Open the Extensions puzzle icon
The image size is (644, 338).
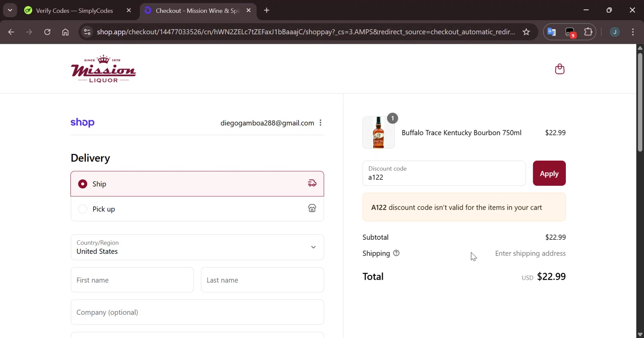(588, 32)
